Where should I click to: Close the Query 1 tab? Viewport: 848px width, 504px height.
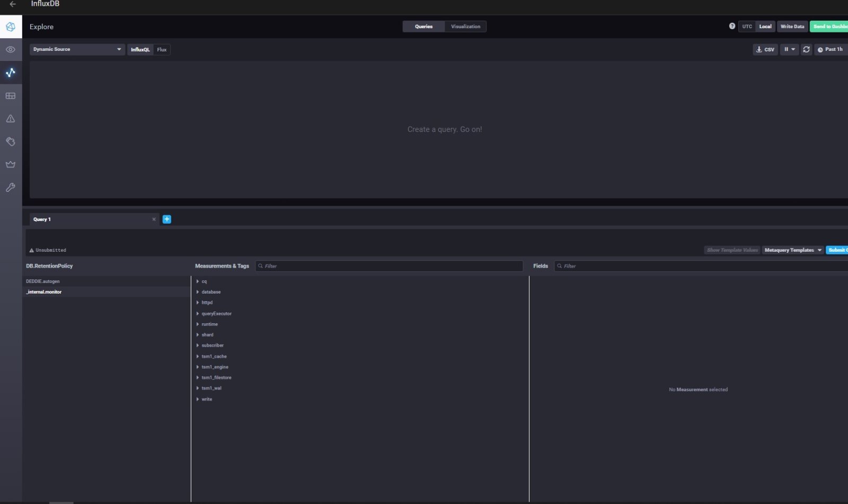[154, 219]
